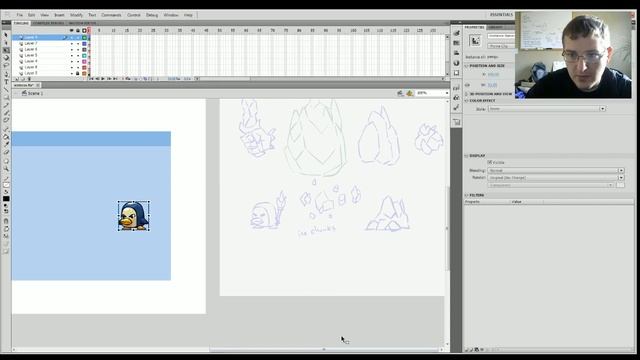The image size is (640, 360).
Task: Choose the Paint Bucket tool
Action: tap(6, 137)
